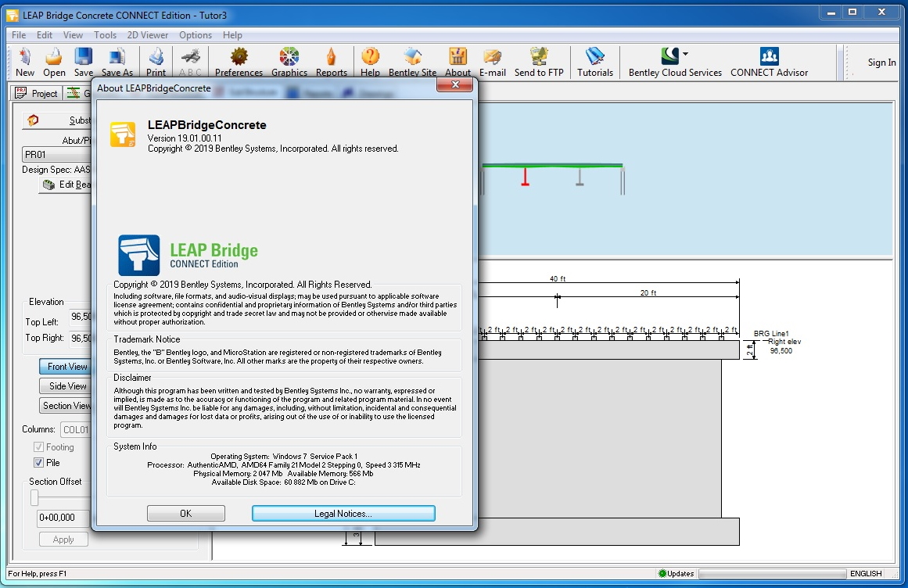The image size is (908, 588).
Task: Print using the Print toolbar icon
Action: [x=156, y=63]
